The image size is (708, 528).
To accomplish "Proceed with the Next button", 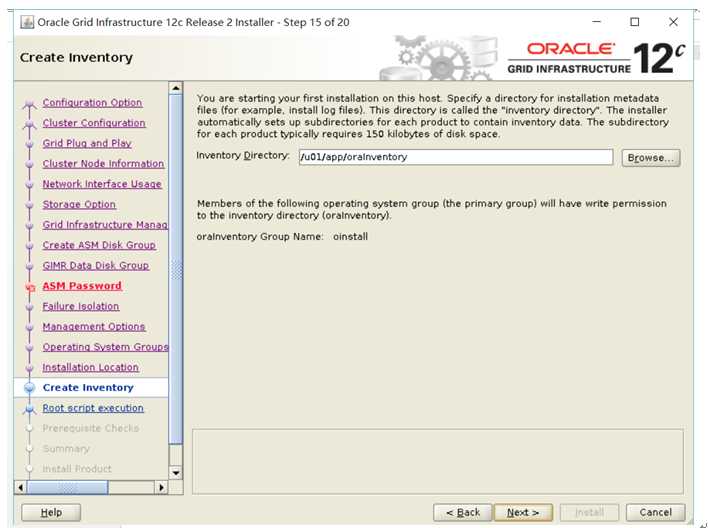I will 523,512.
